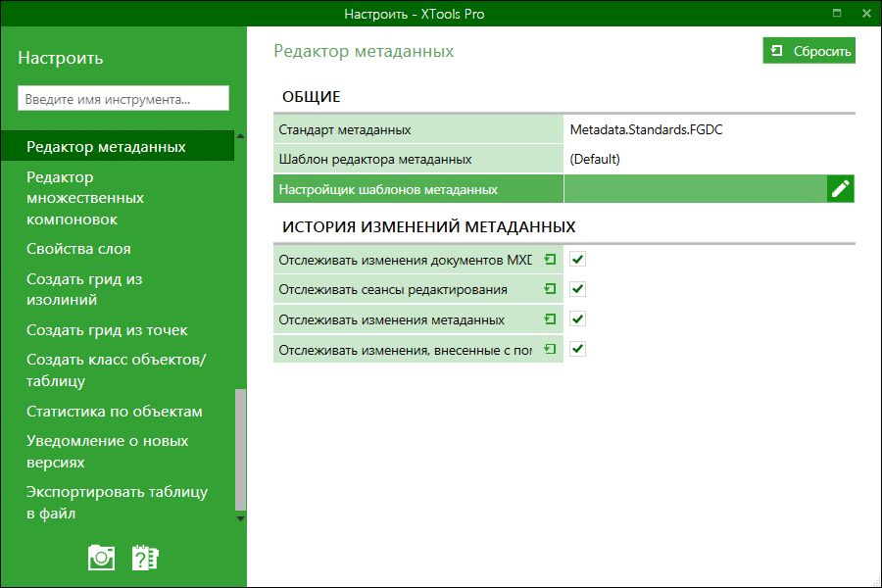Screen dimensions: 882x588
Task: Reset the 'Отслеживать изменения, внесенные' option icon
Action: tap(550, 350)
